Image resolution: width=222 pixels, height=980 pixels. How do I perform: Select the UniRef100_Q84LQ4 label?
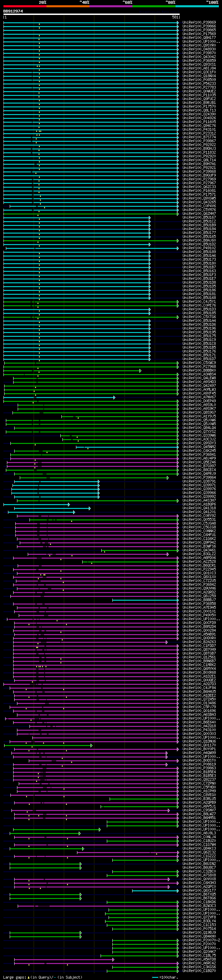[199, 428]
